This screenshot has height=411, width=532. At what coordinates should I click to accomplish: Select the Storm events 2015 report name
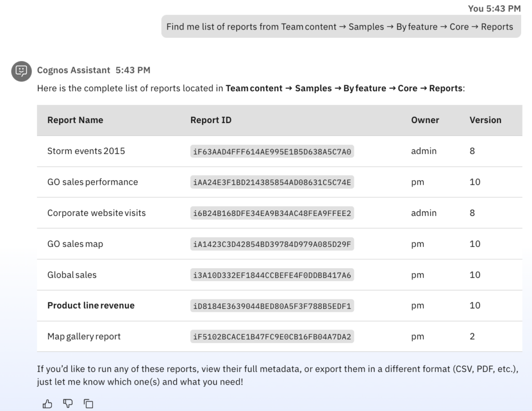86,151
